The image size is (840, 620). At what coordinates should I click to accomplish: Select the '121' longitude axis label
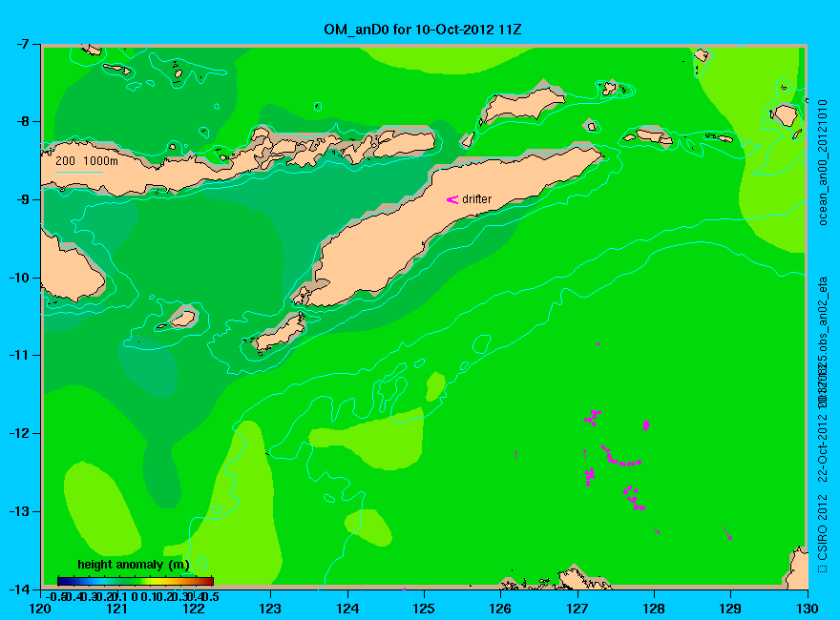[x=117, y=609]
